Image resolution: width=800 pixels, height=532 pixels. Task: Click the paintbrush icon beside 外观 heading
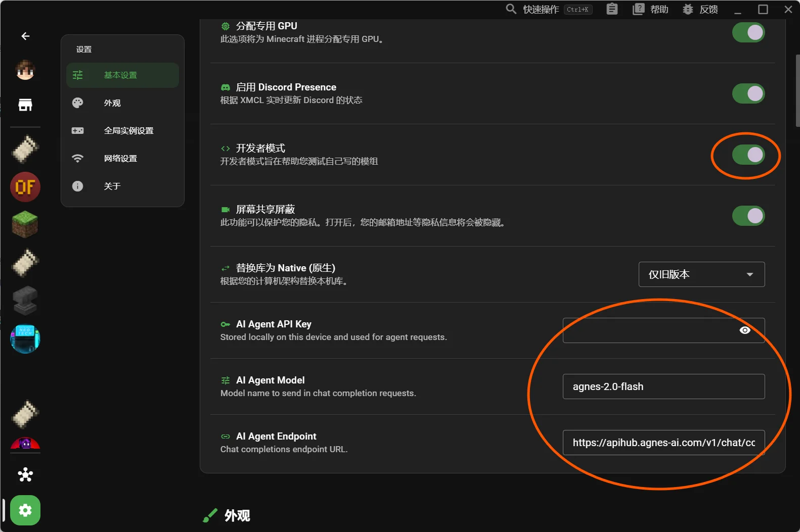coord(210,515)
